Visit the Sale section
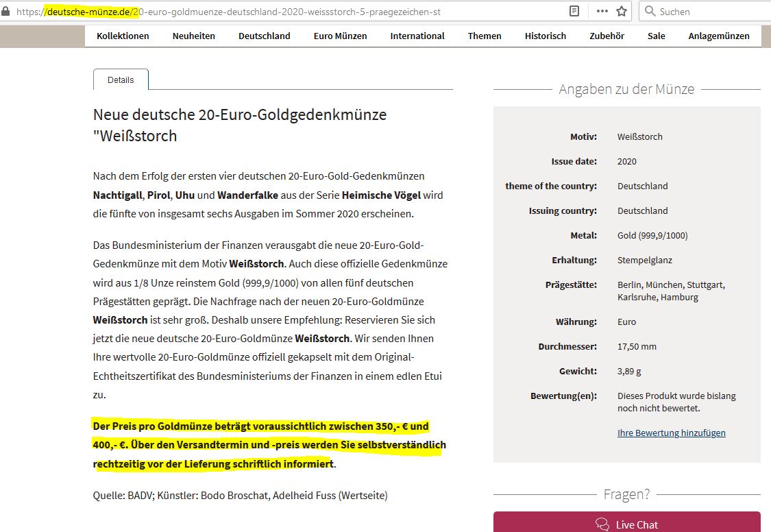771x532 pixels. tap(656, 36)
